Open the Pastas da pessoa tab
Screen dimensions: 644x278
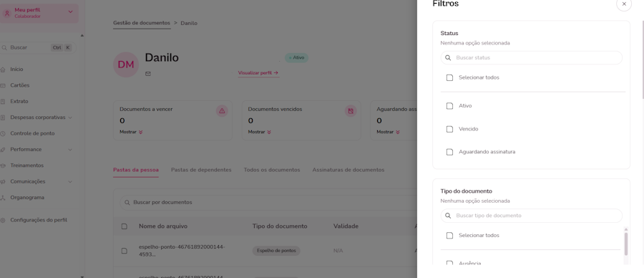[136, 170]
